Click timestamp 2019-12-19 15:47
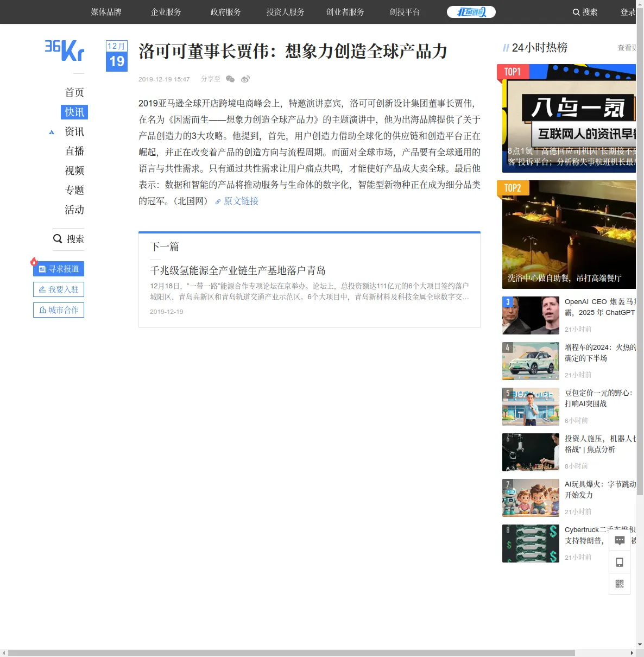This screenshot has width=644, height=657. (164, 79)
